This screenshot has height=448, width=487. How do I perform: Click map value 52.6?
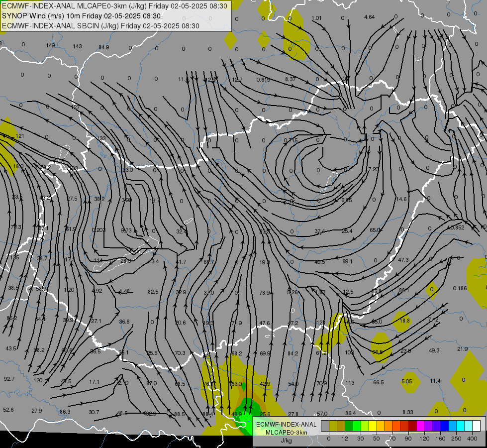[8, 410]
